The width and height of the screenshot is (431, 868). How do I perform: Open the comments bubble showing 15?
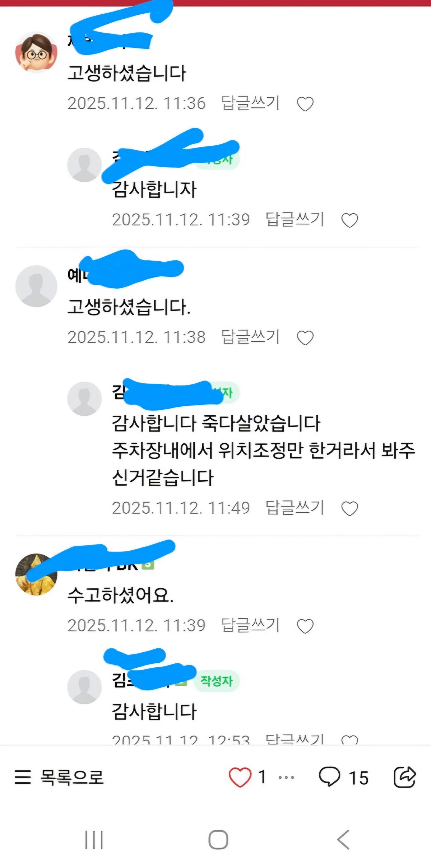pos(343,777)
